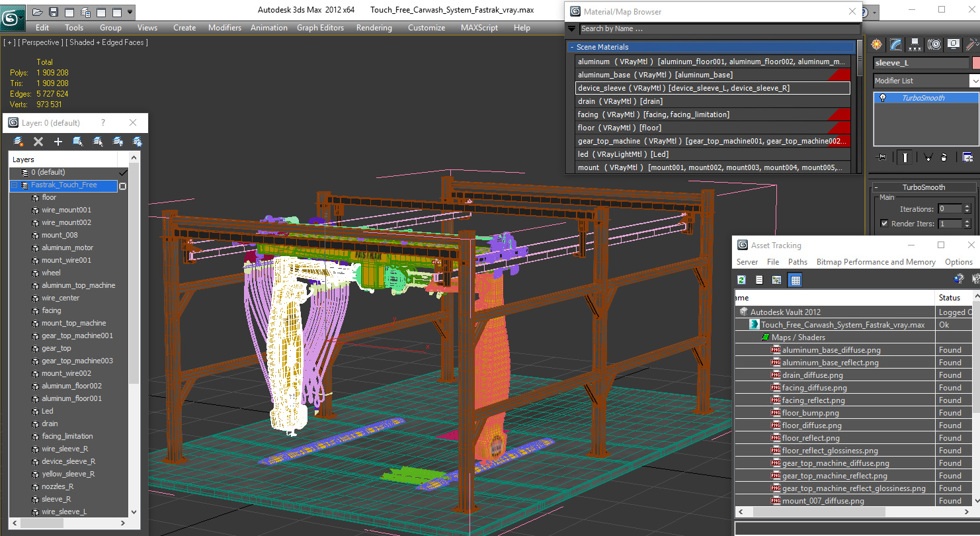Viewport: 980px width, 536px height.
Task: Select wire_mount001 in layer list
Action: 67,210
